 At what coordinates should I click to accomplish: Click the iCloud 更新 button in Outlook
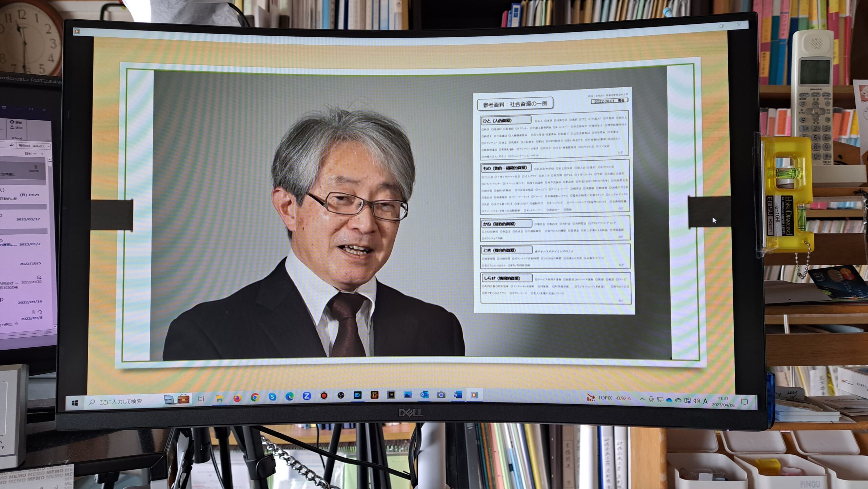(x=16, y=122)
